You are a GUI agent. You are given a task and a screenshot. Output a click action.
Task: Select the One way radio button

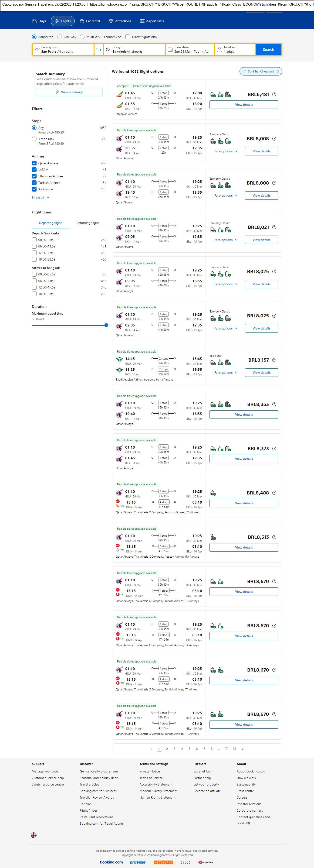pyautogui.click(x=60, y=37)
